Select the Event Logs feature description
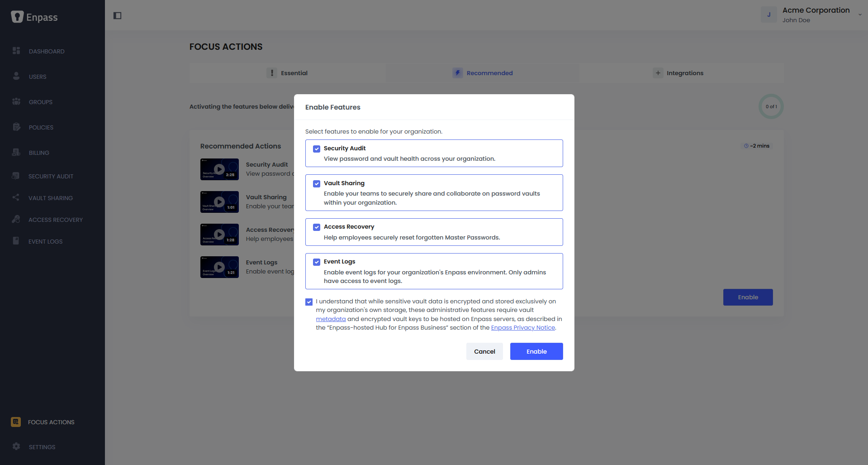 tap(435, 277)
